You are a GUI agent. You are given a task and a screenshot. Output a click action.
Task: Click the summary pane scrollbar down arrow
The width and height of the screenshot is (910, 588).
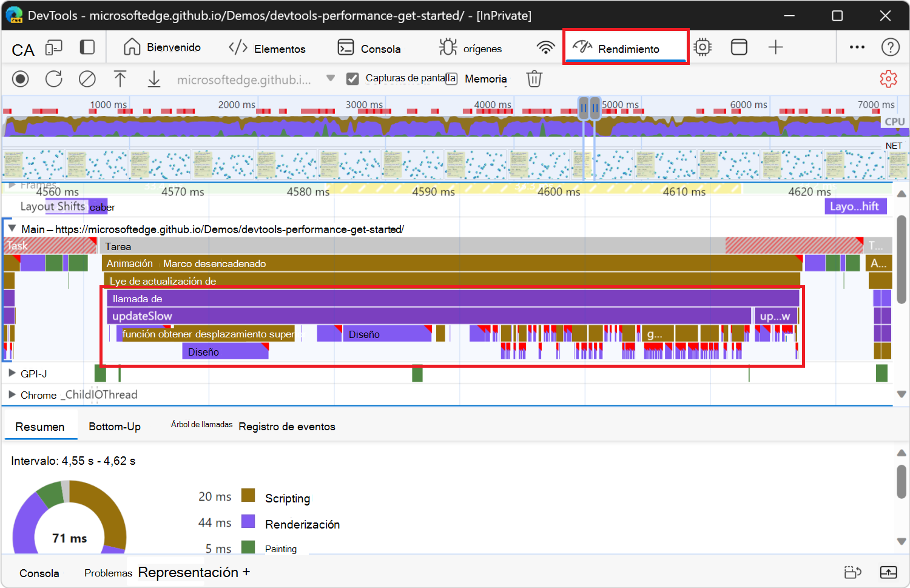(902, 541)
